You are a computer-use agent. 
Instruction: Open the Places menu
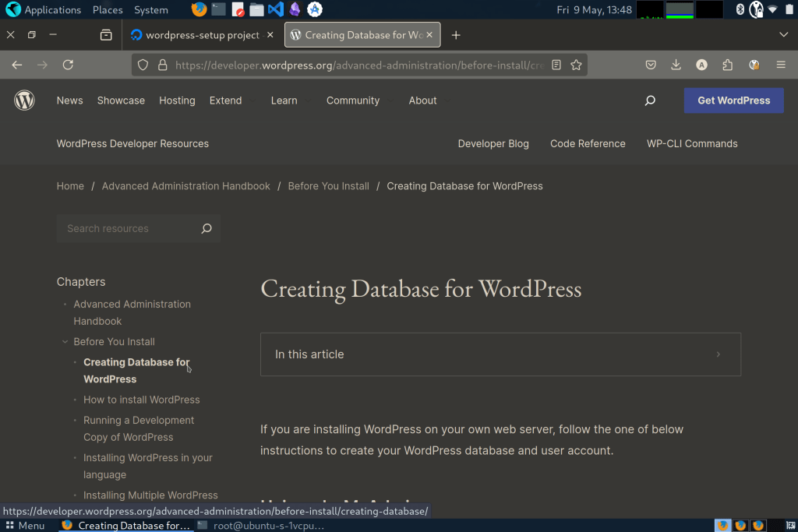click(108, 9)
